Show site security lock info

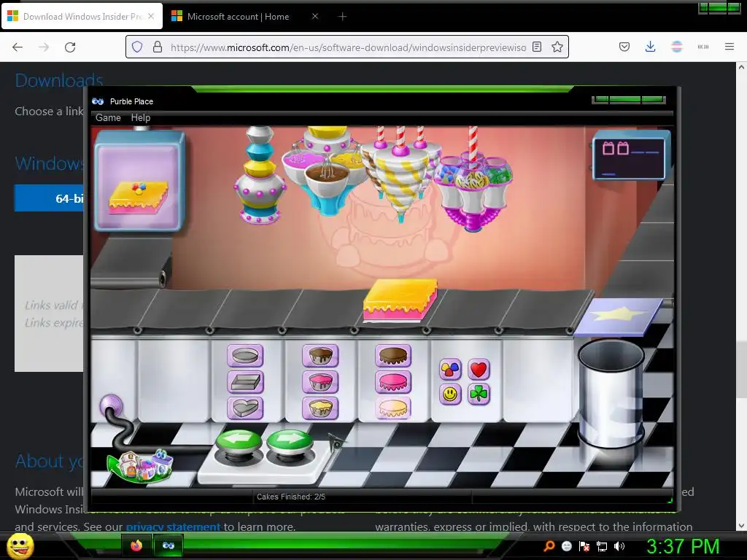pyautogui.click(x=158, y=47)
